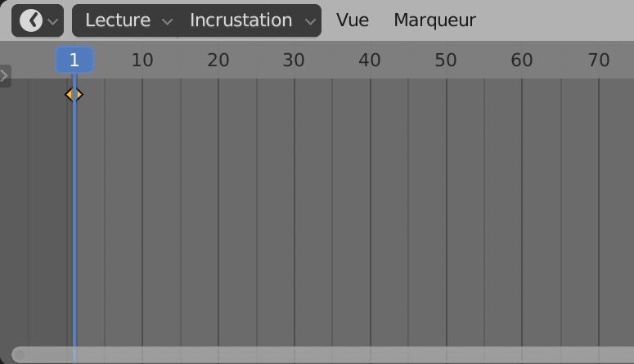Select the orange keyframe diamond at frame 1
The height and width of the screenshot is (364, 634).
(74, 95)
